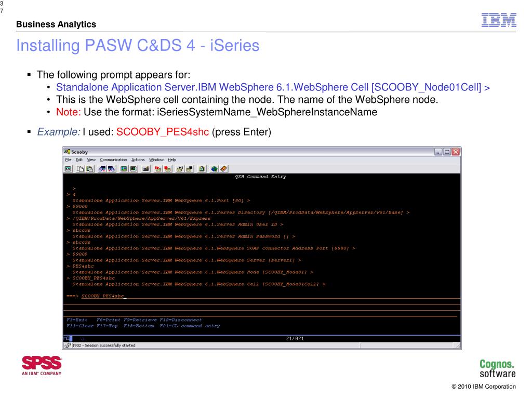Click the red square Stop recording icon
The image size is (532, 399).
[x=167, y=169]
